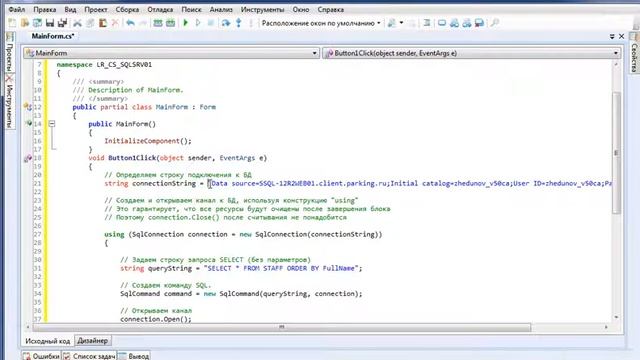Viewport: 640px width, 360px height.
Task: Click the Save All icon
Action: (x=62, y=23)
